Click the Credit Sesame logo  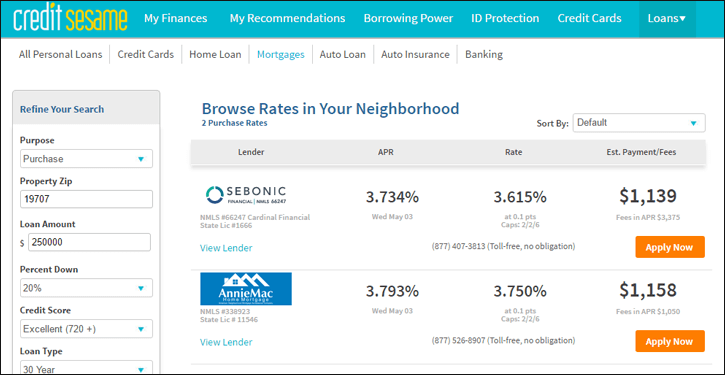click(70, 19)
